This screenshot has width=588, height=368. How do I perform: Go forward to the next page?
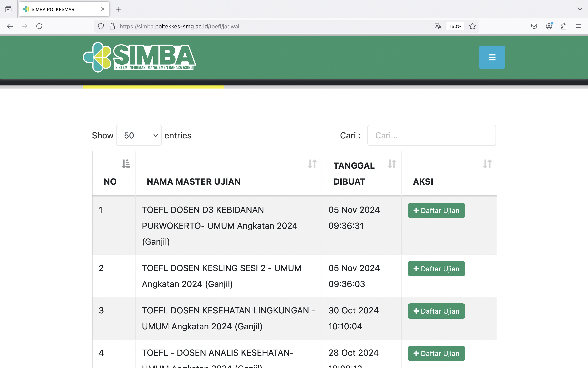click(x=24, y=26)
